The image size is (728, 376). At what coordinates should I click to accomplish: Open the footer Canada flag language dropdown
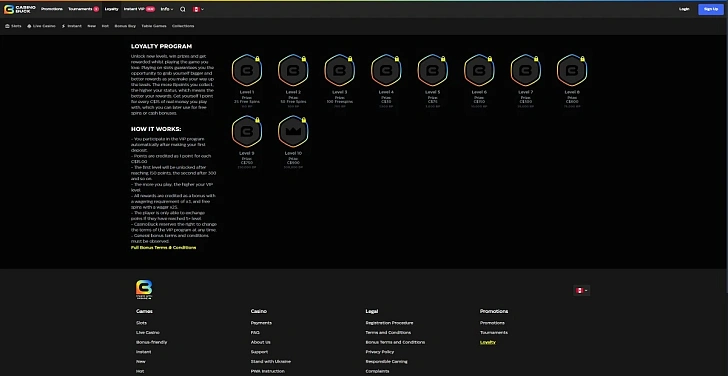click(x=582, y=291)
